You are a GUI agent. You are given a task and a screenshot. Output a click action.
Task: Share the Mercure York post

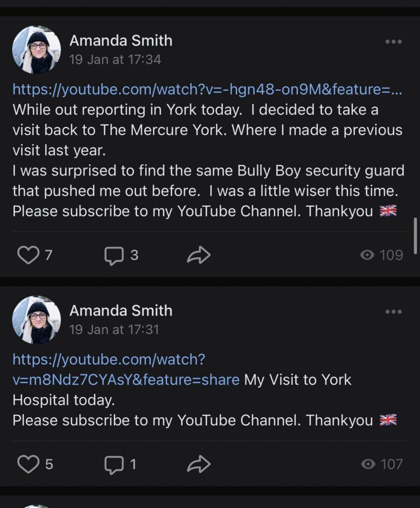199,255
